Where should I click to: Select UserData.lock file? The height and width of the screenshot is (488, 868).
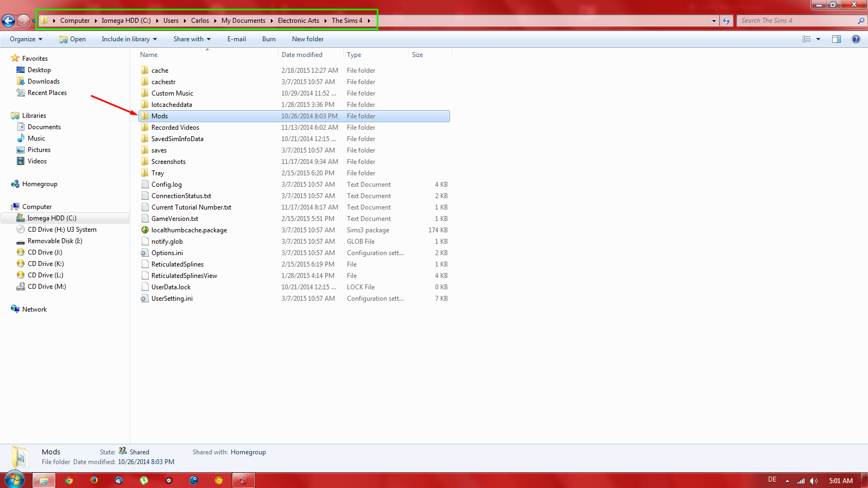171,287
